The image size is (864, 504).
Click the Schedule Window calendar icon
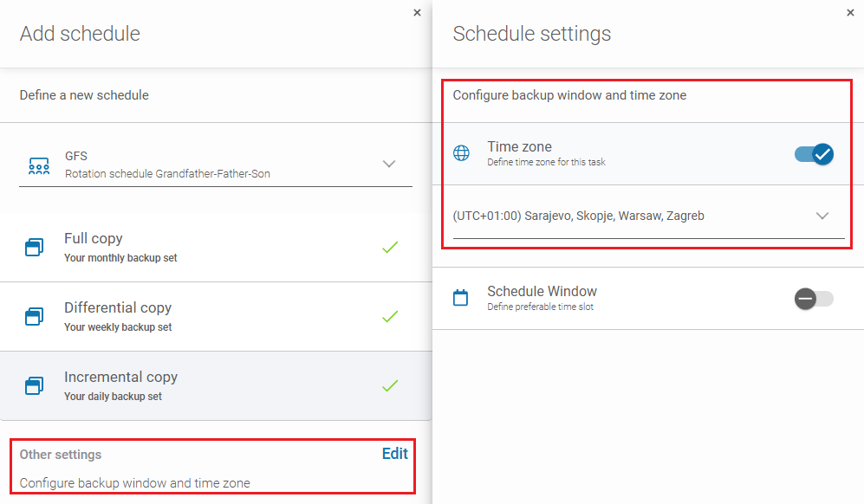[x=461, y=299]
